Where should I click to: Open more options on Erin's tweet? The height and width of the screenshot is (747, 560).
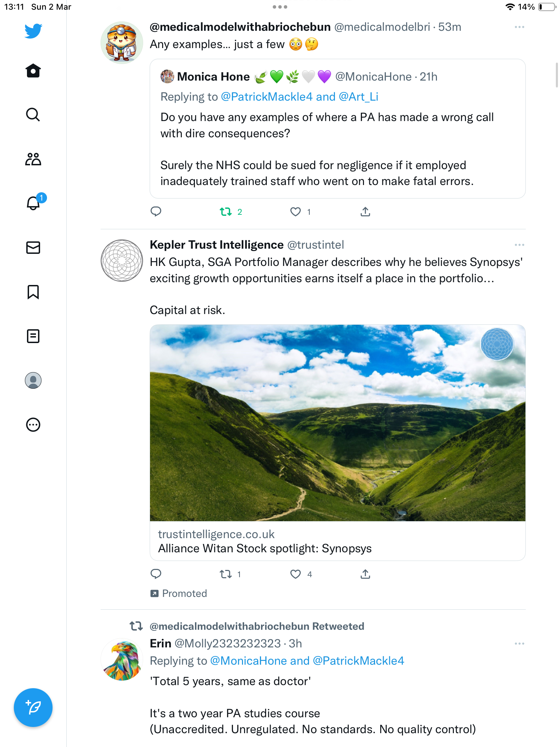click(519, 644)
